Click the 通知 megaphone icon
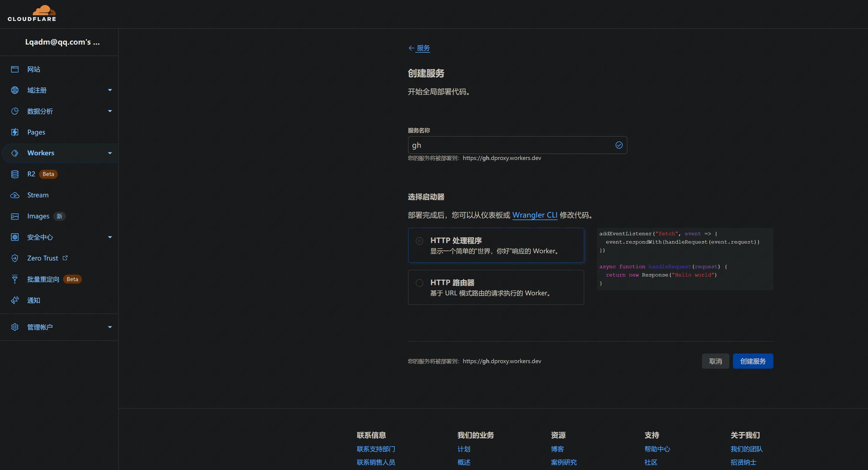The width and height of the screenshot is (868, 470). [15, 300]
